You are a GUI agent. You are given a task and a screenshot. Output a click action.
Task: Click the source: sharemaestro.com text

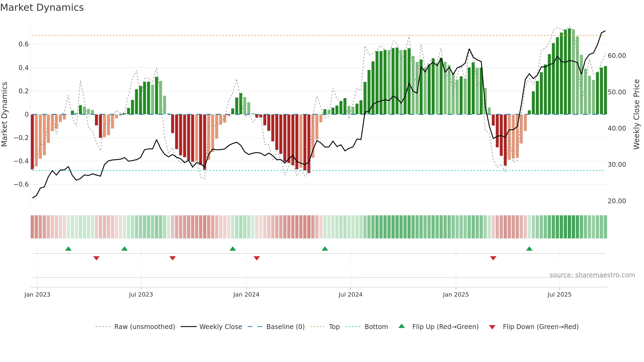[592, 275]
